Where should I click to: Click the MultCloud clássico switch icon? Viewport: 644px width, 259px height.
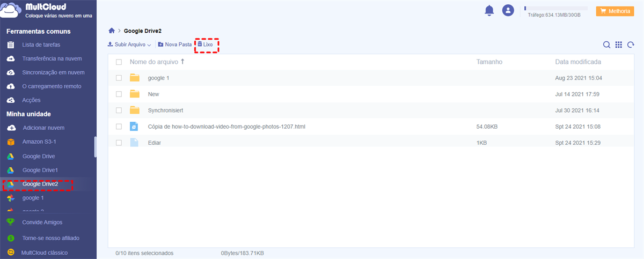[10, 253]
